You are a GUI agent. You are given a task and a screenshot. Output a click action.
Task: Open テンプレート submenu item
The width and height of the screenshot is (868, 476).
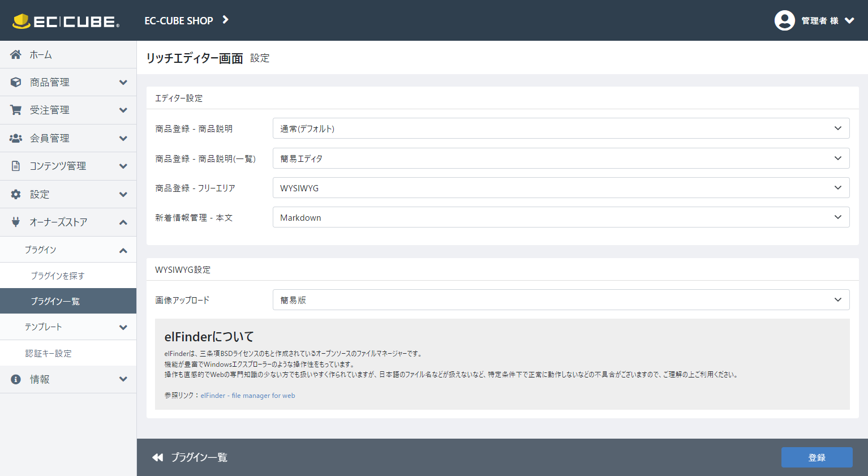pyautogui.click(x=68, y=327)
